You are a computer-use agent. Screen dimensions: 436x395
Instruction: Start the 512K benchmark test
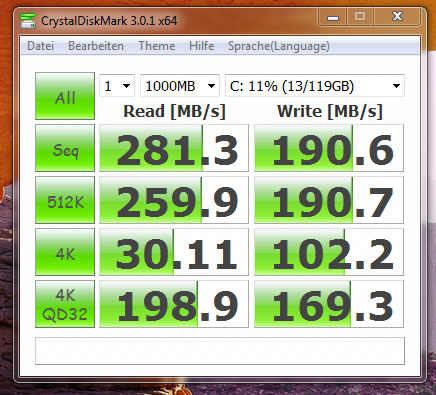click(65, 200)
